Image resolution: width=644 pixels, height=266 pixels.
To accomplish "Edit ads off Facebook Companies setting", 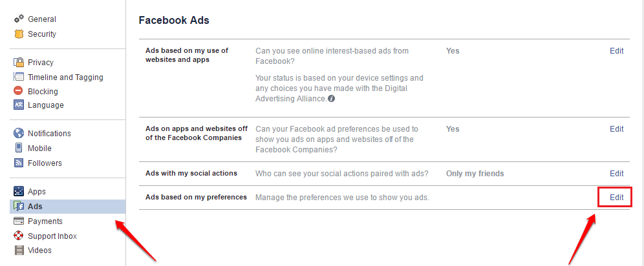I will point(616,128).
